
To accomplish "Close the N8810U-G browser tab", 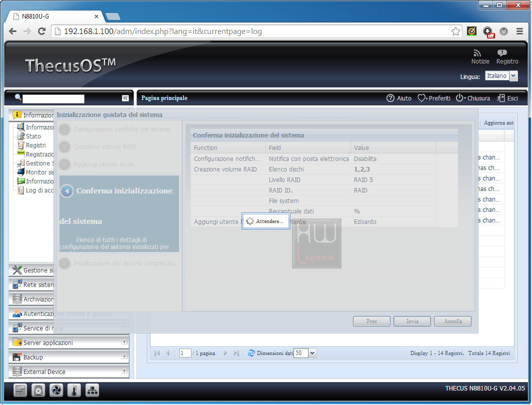I will 96,16.
